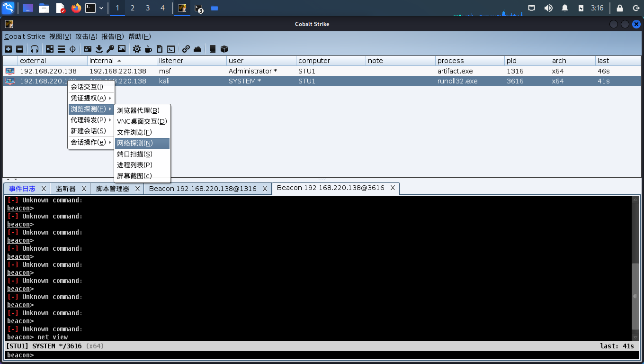Choose 文件浏览(F) in submenu
644x364 pixels.
pos(142,132)
